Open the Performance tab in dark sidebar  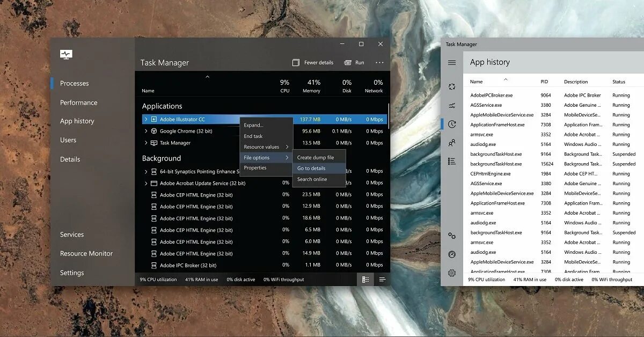pos(79,102)
